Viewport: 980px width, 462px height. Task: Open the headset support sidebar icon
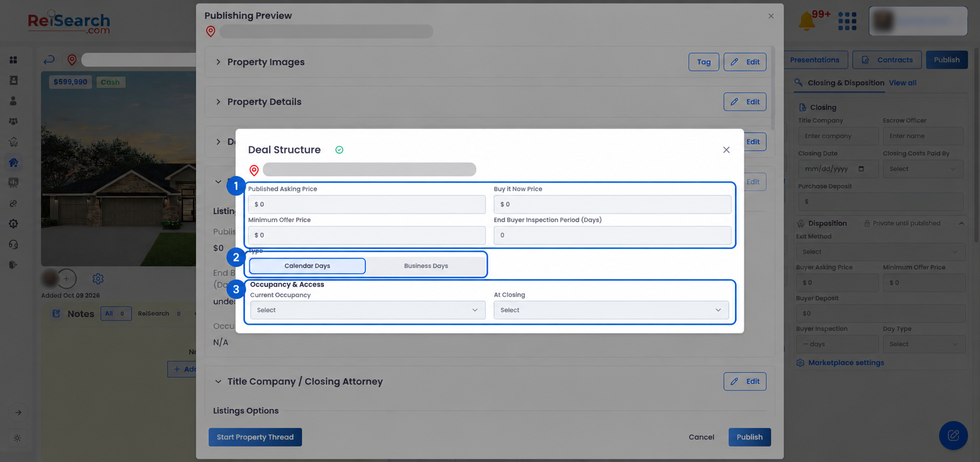click(x=13, y=244)
